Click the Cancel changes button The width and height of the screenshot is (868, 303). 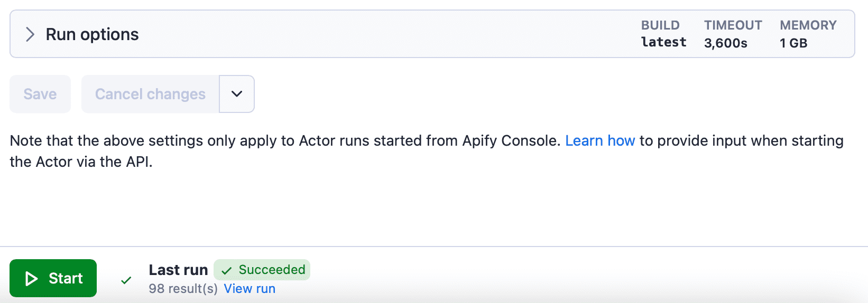click(x=150, y=94)
